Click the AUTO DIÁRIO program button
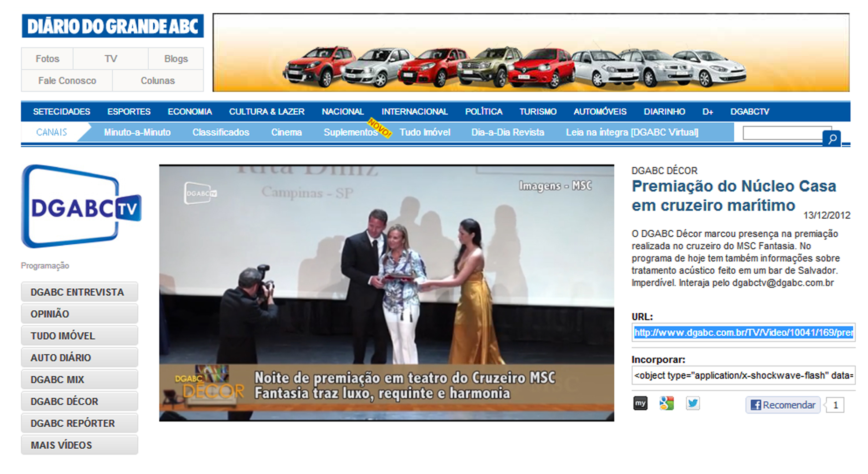 point(80,358)
